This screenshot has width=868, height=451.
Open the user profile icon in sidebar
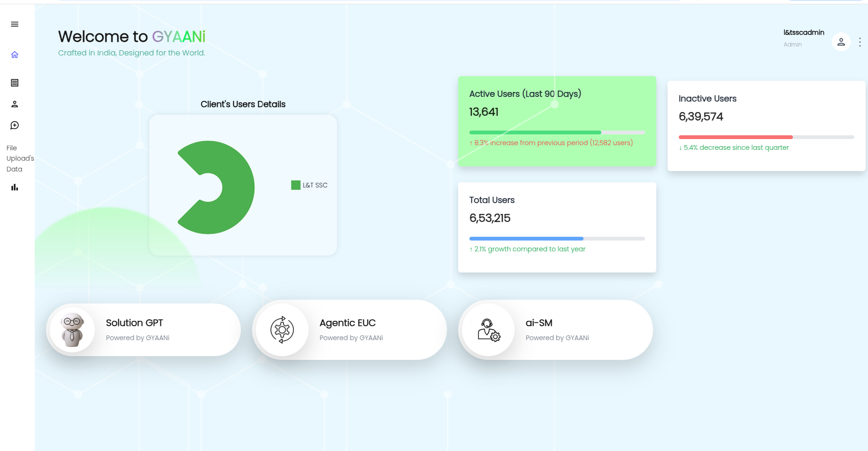[15, 104]
